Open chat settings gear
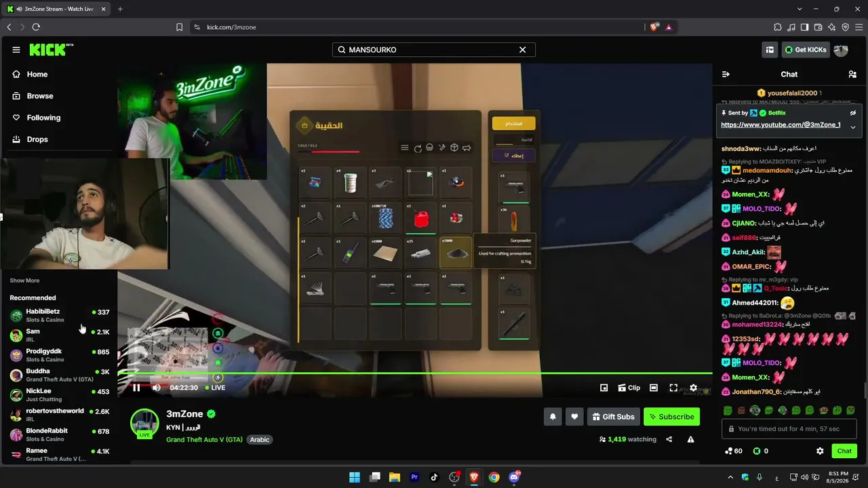This screenshot has height=488, width=868. coord(820,451)
